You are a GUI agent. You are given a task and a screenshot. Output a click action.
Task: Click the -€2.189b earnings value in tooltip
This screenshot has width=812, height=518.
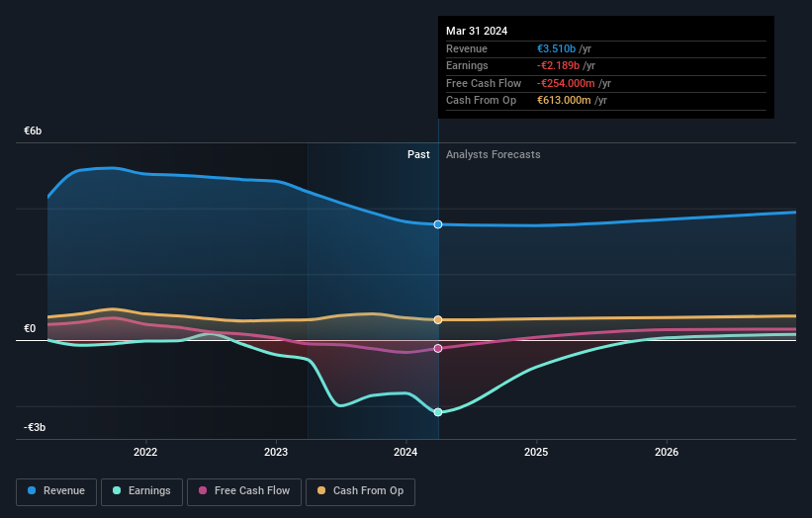tap(558, 65)
